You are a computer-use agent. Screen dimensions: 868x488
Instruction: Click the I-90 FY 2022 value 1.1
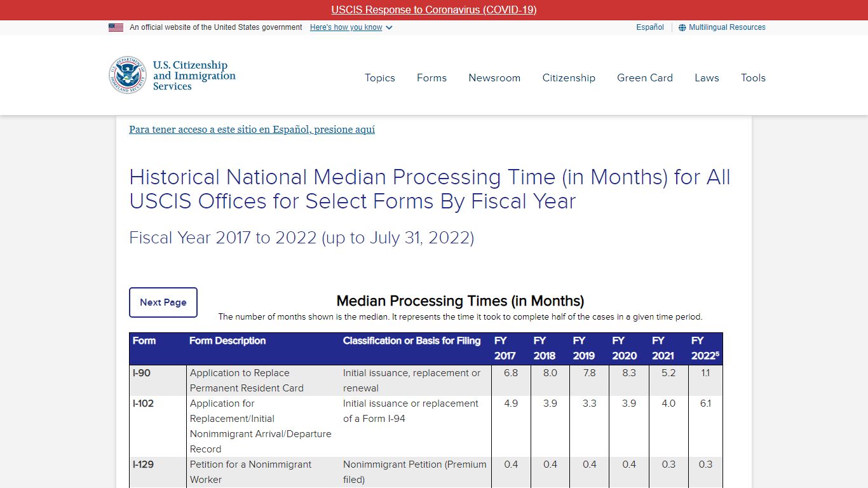point(705,373)
